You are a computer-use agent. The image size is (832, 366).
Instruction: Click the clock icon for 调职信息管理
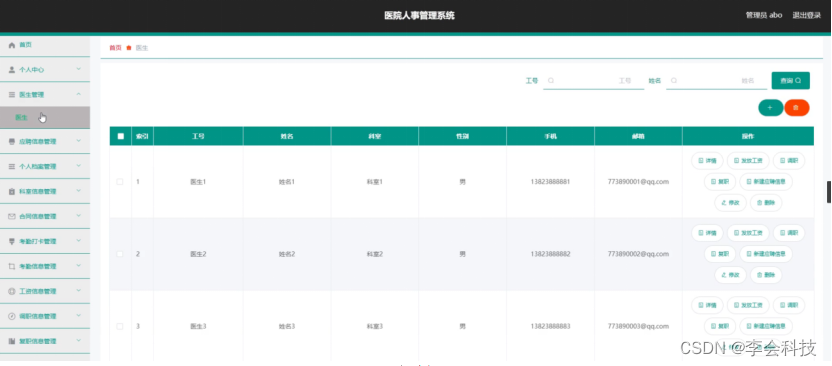coord(12,316)
